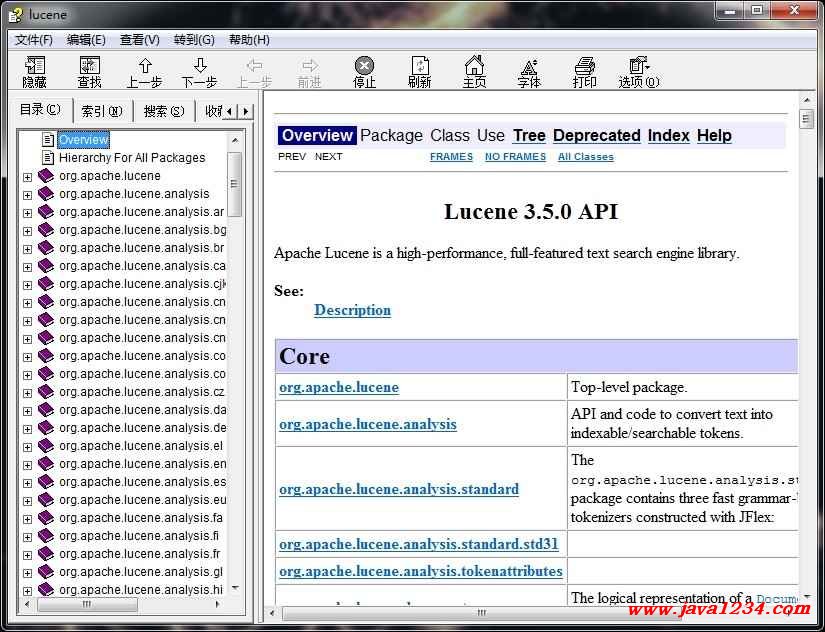Click the book icon of org.apache.lucene.analysis.da
The width and height of the screenshot is (825, 632).
pos(46,409)
